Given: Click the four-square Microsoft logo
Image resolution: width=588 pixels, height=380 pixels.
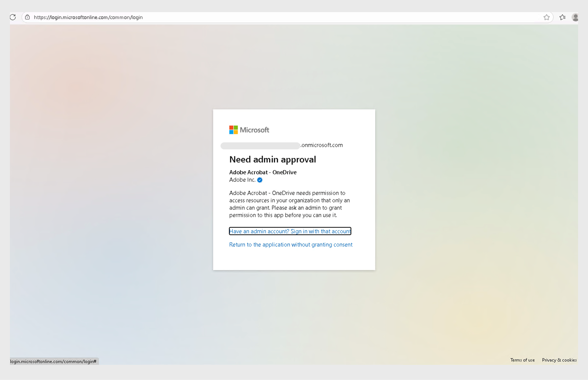Looking at the screenshot, I should pos(232,129).
